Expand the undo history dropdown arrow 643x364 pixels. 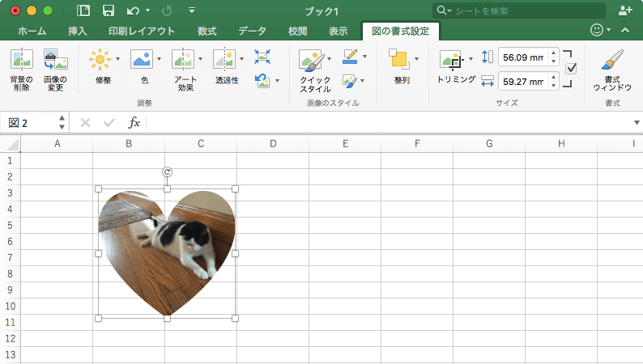[147, 11]
